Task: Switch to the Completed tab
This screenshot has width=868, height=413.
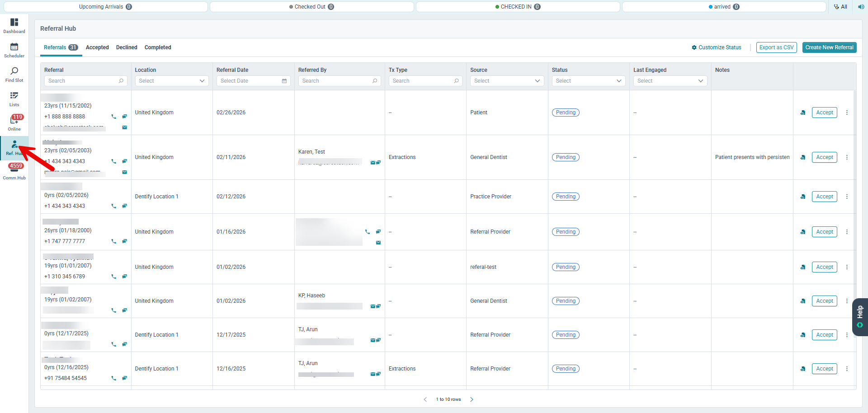Action: pos(158,47)
